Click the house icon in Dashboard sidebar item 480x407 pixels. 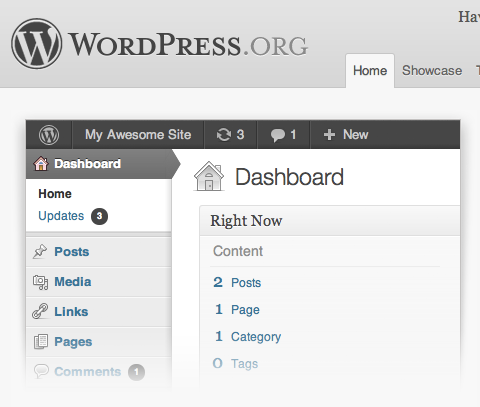pyautogui.click(x=41, y=164)
